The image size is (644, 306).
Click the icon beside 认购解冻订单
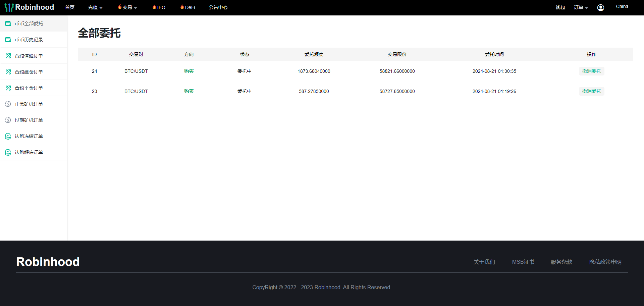(8, 152)
